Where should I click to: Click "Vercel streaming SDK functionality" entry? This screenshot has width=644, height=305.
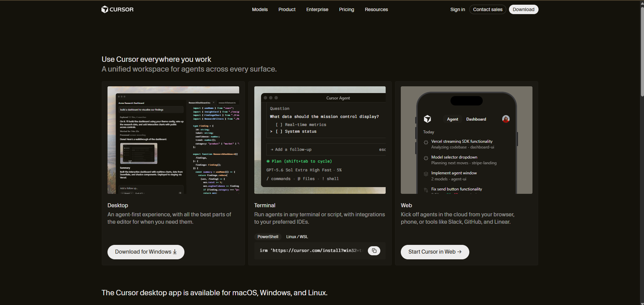(462, 141)
